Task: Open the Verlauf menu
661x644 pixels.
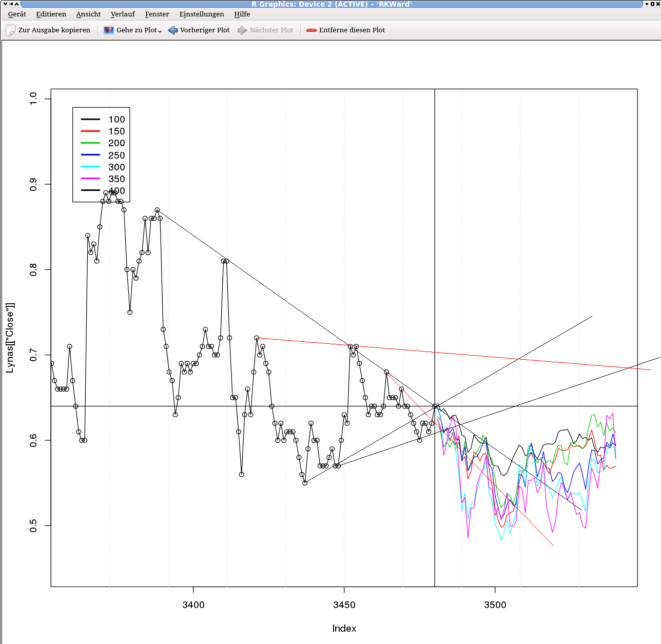Action: 123,14
